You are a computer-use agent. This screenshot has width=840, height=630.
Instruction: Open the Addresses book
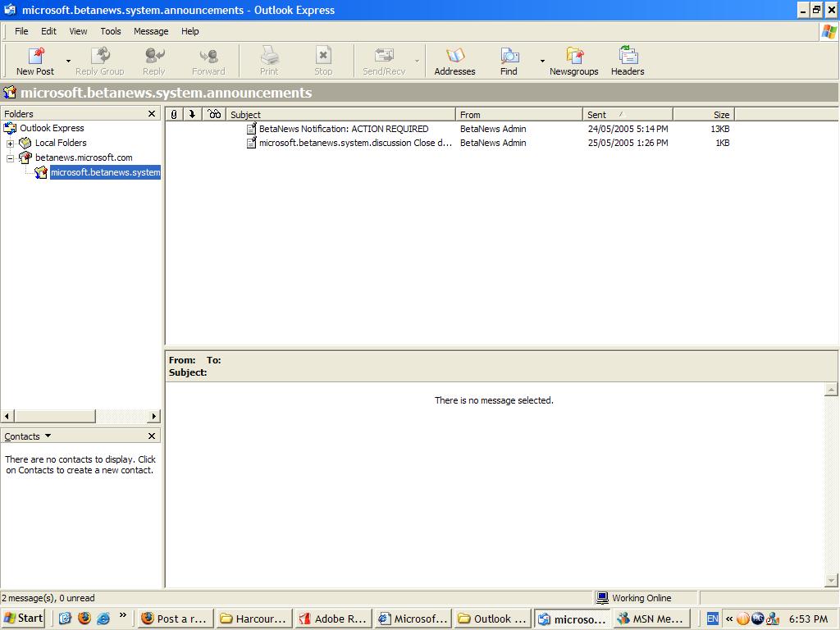coord(454,61)
